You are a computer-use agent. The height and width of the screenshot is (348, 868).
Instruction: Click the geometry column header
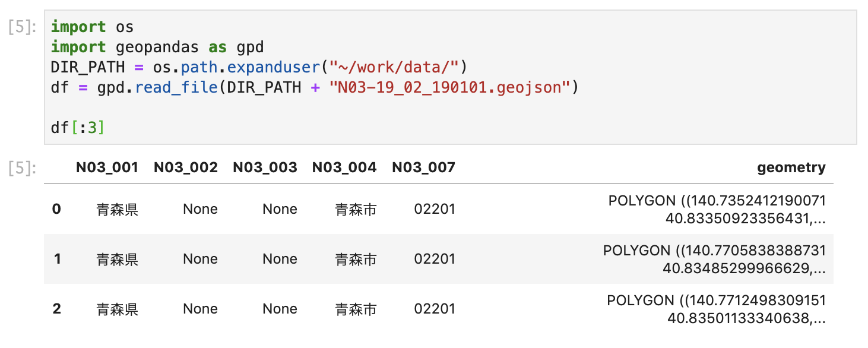coord(791,167)
